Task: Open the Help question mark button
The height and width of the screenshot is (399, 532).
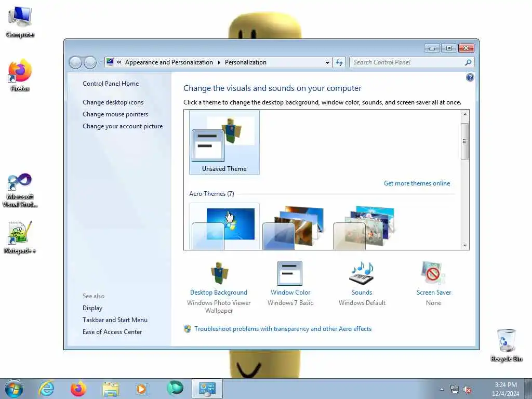Action: (x=470, y=78)
